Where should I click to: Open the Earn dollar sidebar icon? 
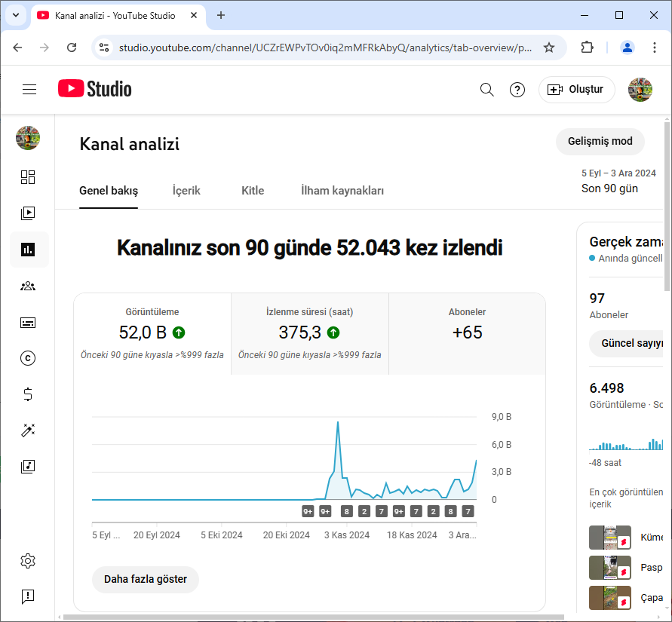(28, 394)
